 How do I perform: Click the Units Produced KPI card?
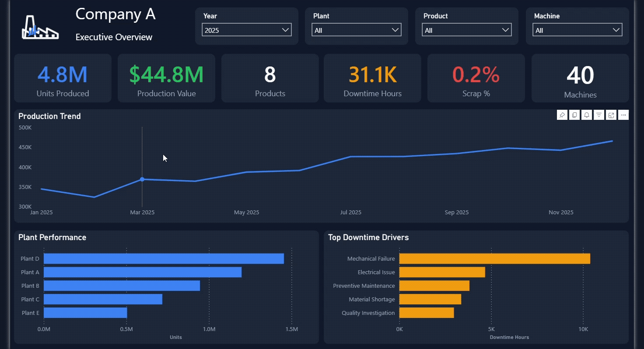(x=63, y=78)
